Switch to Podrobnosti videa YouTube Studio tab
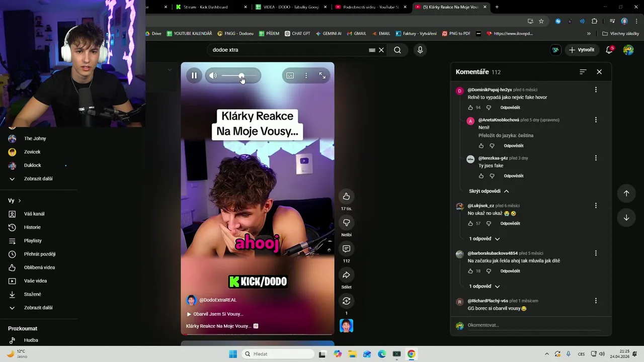The image size is (644, 362). click(x=371, y=7)
